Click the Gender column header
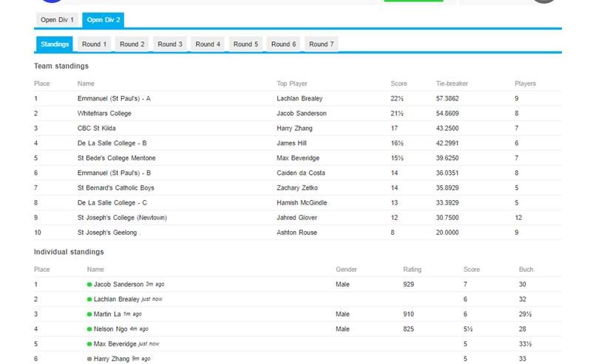590x364 pixels. coord(346,269)
